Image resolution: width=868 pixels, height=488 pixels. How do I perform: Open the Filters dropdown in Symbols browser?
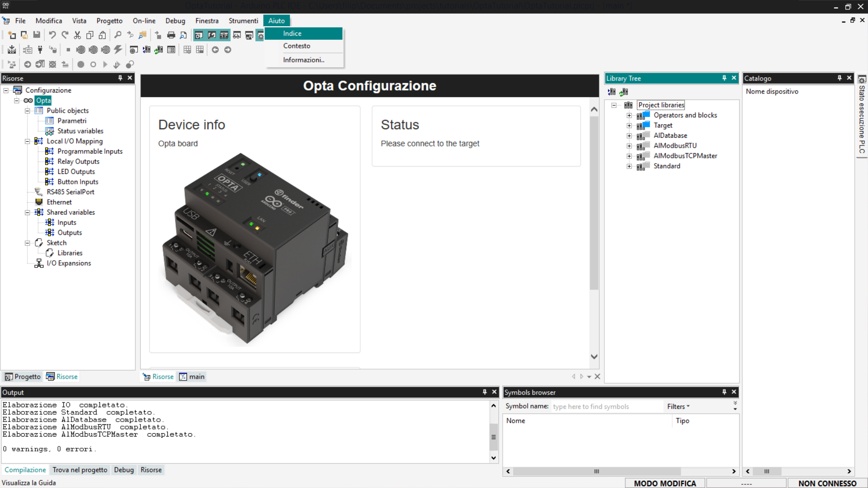[x=678, y=407]
